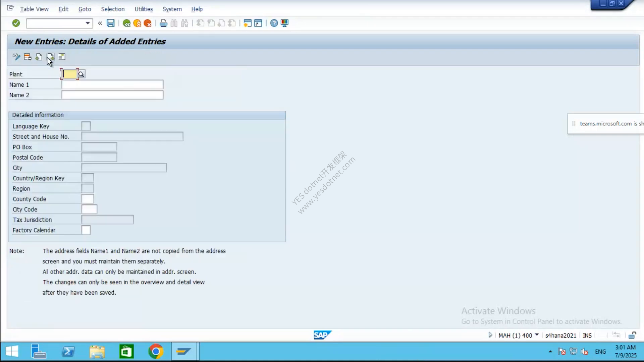This screenshot has height=362, width=644.
Task: Click the orange Exit icon
Action: (x=137, y=23)
